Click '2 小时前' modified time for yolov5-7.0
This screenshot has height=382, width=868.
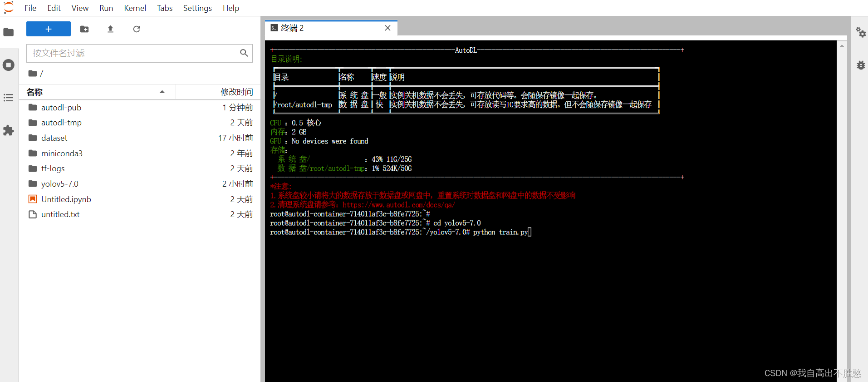(237, 184)
